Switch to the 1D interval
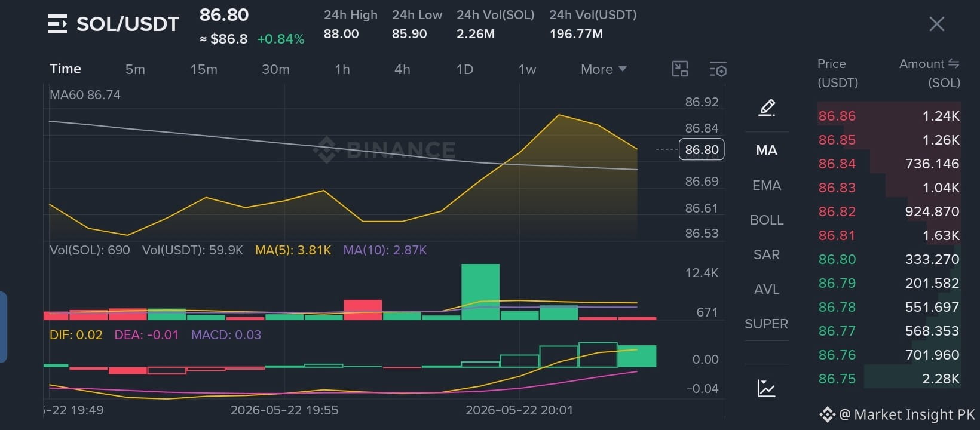The image size is (980, 430). 464,69
